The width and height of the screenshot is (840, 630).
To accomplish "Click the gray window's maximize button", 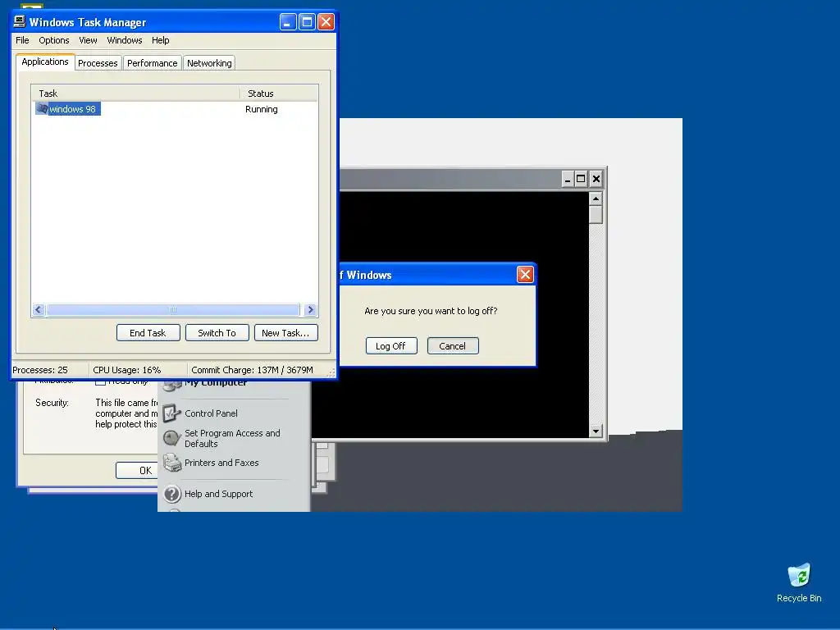I will (x=581, y=179).
